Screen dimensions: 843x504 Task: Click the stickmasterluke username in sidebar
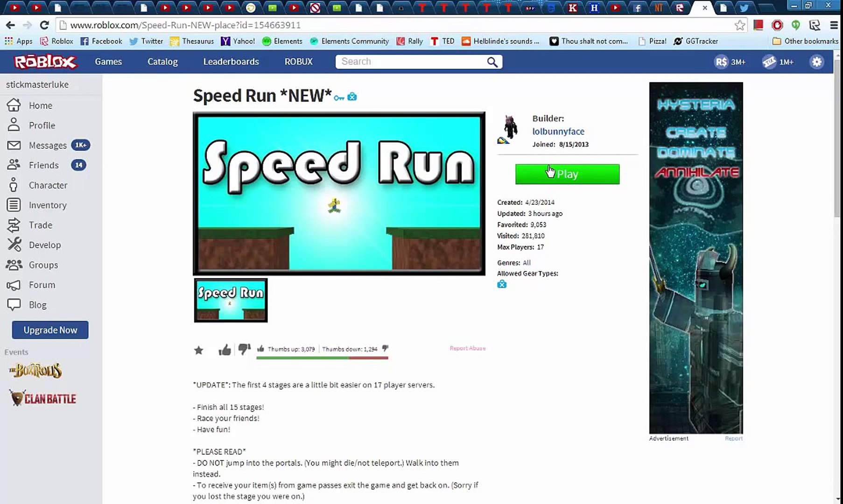click(x=37, y=84)
